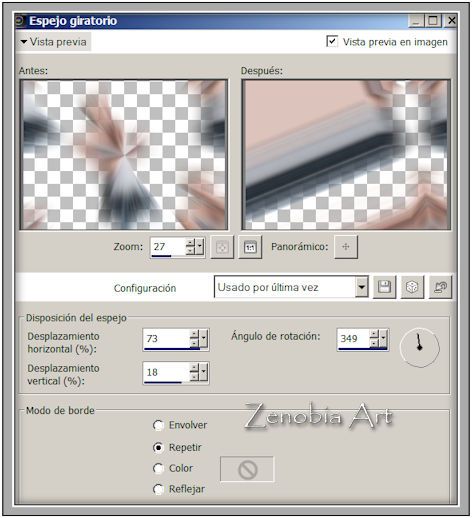Click the Panorámico navigate crosshair icon
Image resolution: width=472 pixels, height=518 pixels.
coord(346,247)
